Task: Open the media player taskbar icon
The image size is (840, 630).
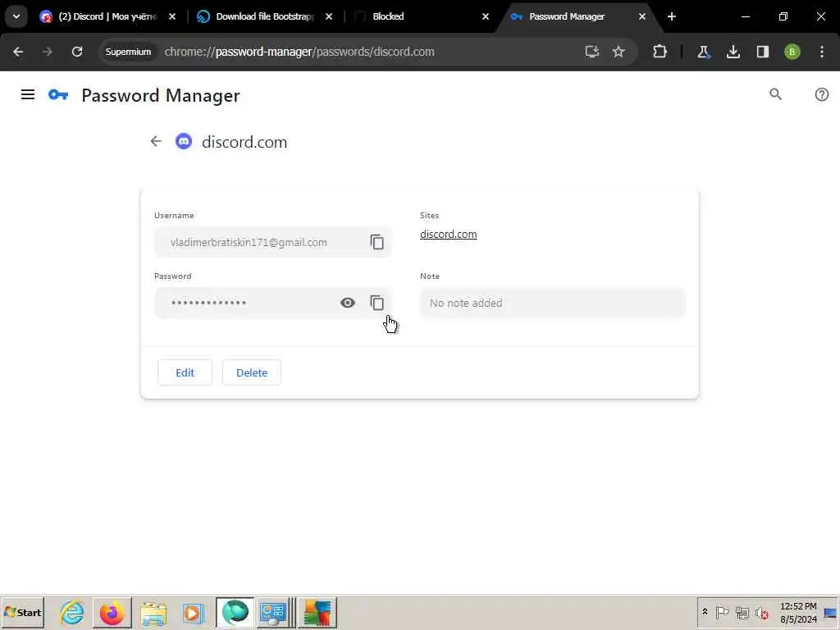Action: (x=193, y=612)
